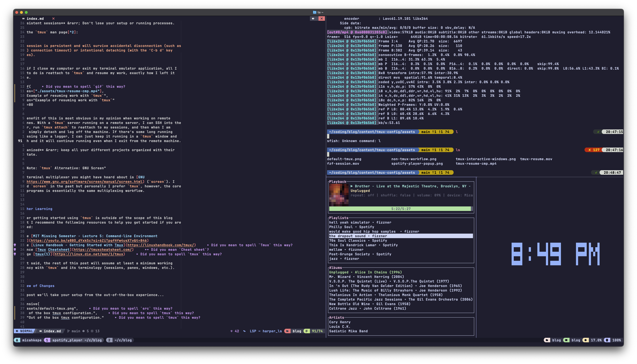637x364 pixels.
Task: Click the LSP ~ harper_ls status text
Action: (266, 331)
